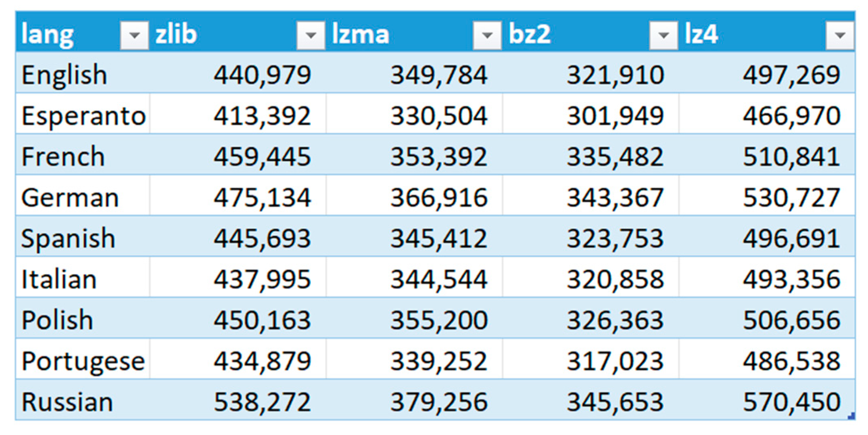Select Russian zlib cell 538,272

[262, 402]
